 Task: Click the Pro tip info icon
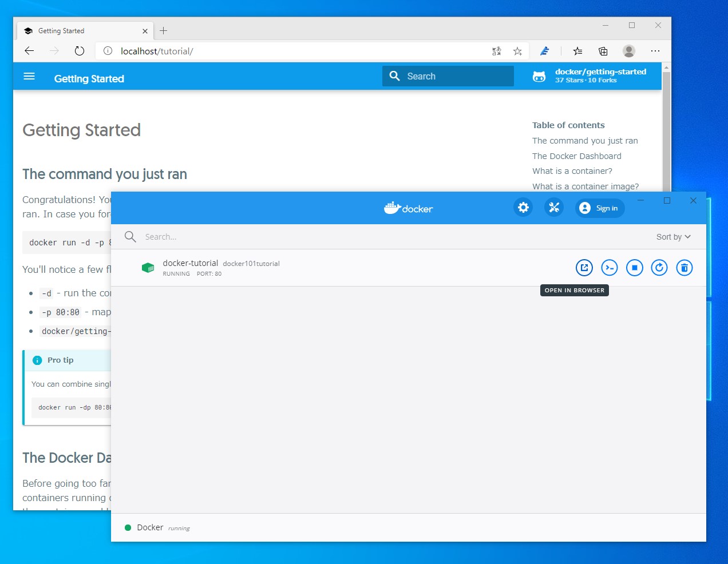(x=37, y=360)
